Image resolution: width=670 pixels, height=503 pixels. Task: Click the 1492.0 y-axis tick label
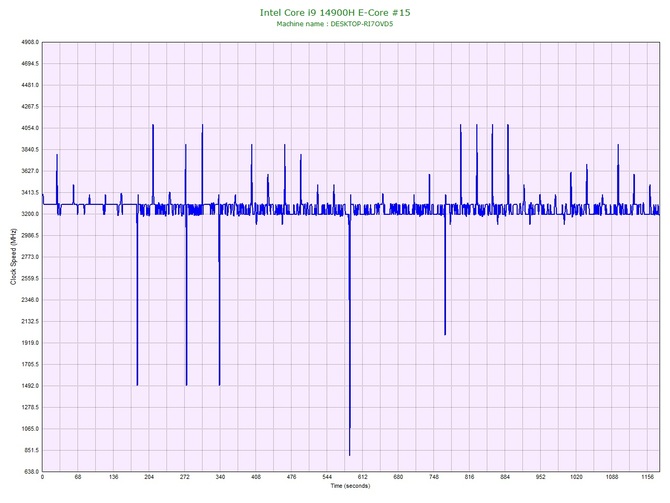30,386
